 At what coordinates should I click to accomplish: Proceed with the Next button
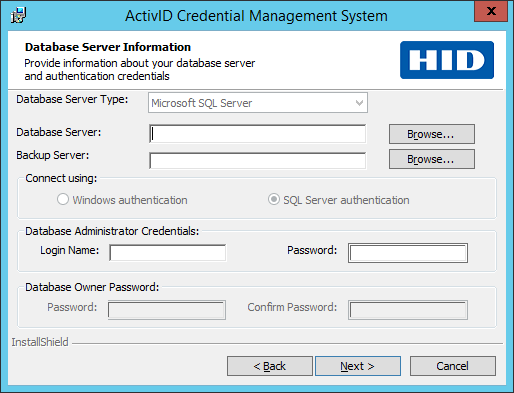(358, 366)
